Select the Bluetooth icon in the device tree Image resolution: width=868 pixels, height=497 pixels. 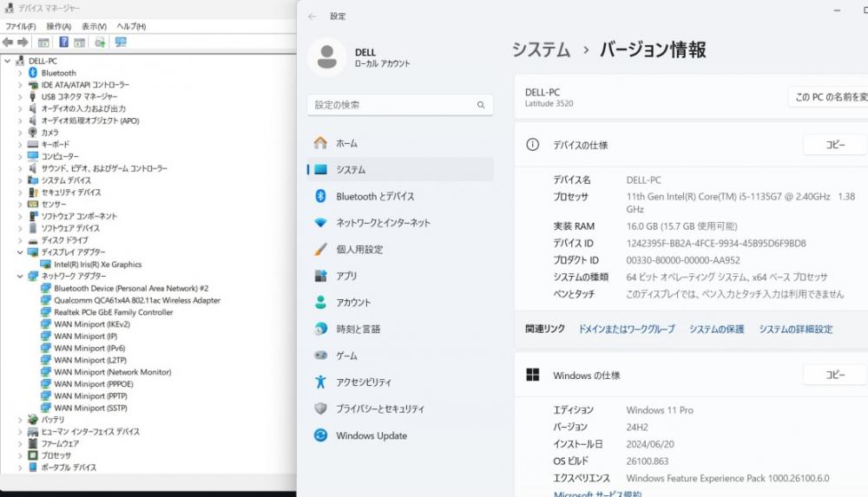(x=33, y=73)
